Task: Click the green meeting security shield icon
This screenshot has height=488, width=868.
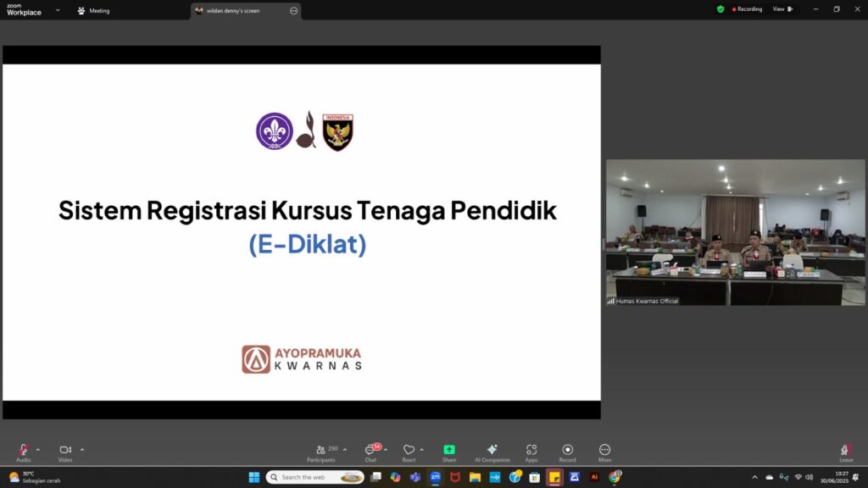Action: tap(721, 9)
